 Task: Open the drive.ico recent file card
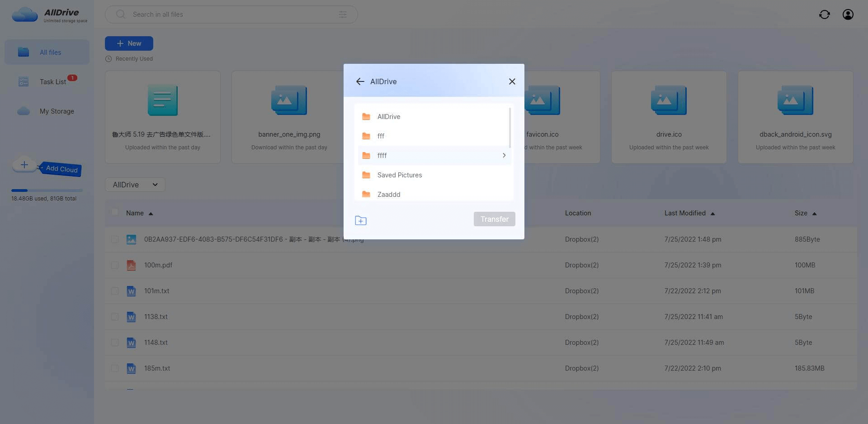click(669, 117)
